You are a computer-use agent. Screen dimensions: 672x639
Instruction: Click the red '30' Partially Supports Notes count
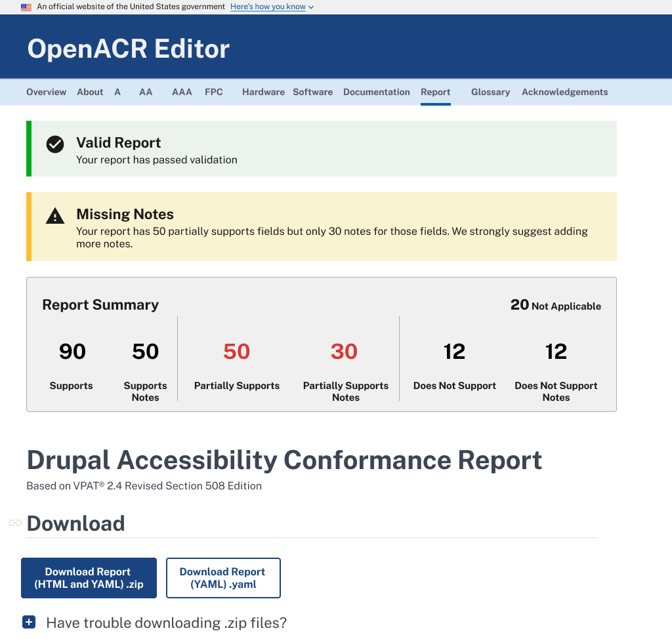pos(344,352)
